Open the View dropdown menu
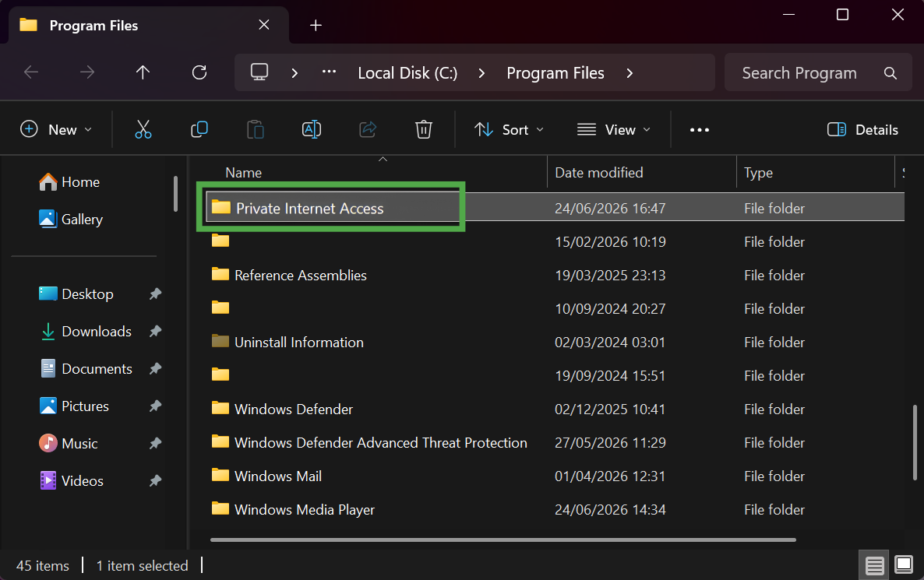The height and width of the screenshot is (580, 924). 613,129
